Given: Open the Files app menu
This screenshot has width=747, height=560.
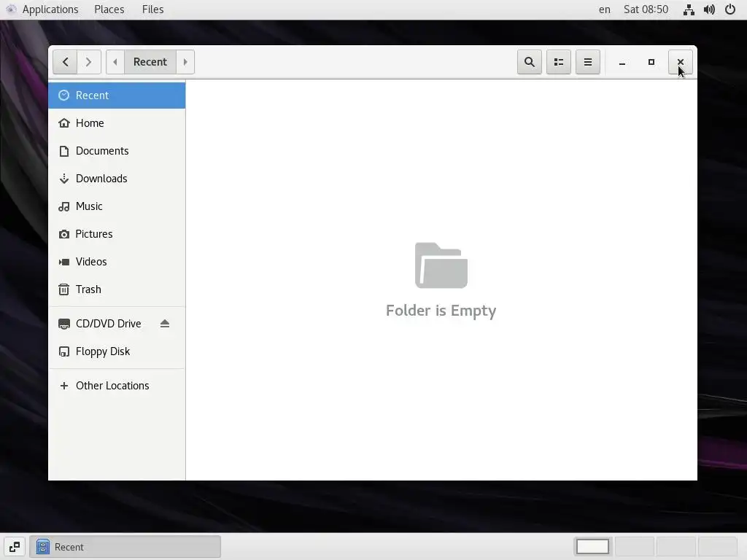Looking at the screenshot, I should (x=153, y=9).
